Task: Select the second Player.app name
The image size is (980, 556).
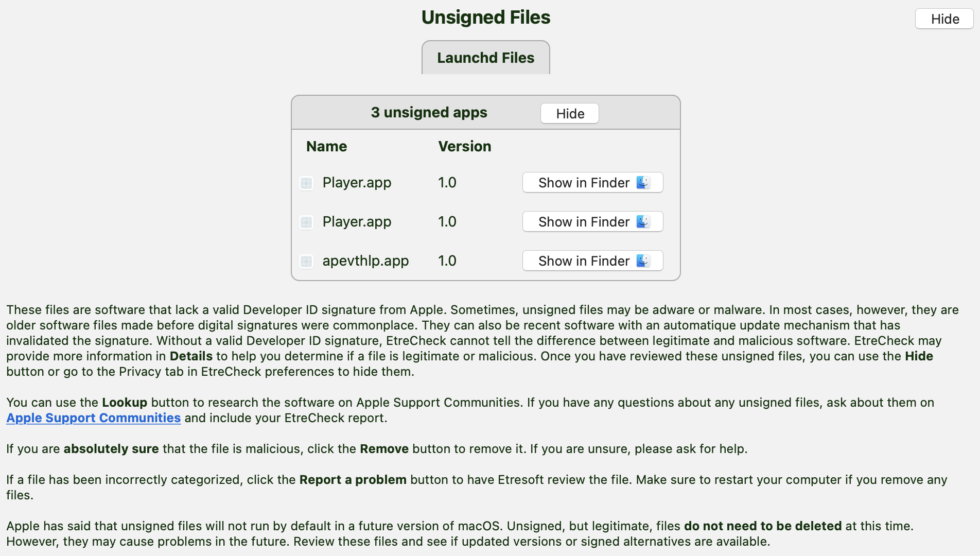Action: (357, 222)
